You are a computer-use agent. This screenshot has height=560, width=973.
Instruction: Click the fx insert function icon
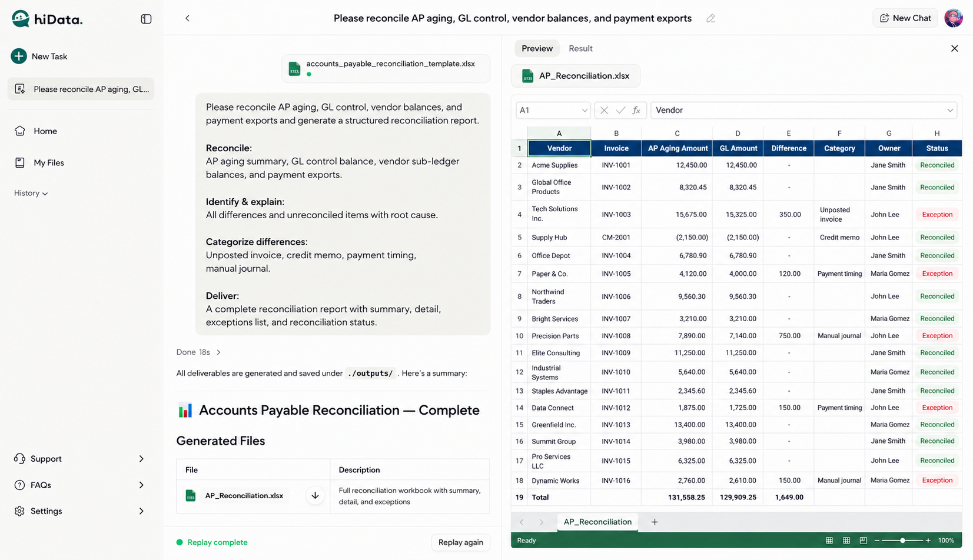pos(636,111)
